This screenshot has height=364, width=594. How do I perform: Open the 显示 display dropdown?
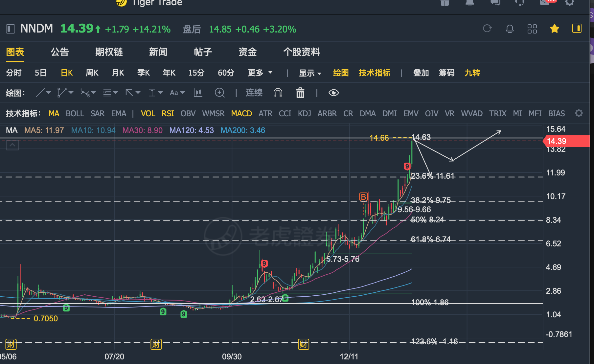(x=310, y=73)
